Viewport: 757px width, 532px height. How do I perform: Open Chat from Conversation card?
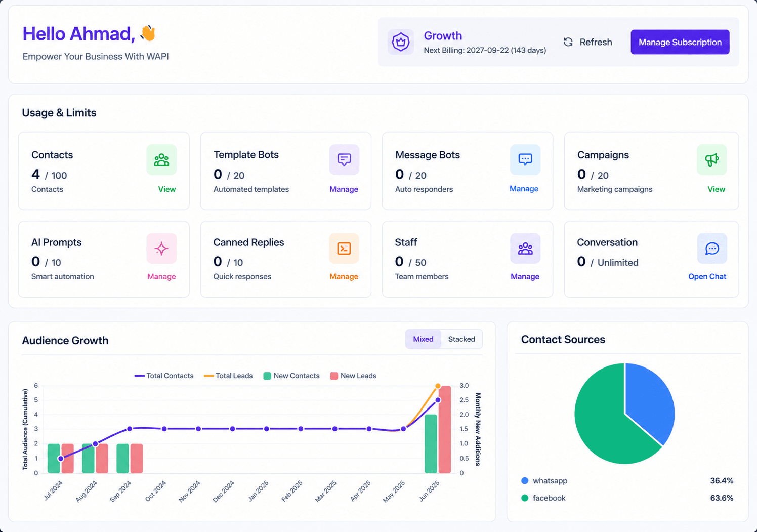click(707, 276)
